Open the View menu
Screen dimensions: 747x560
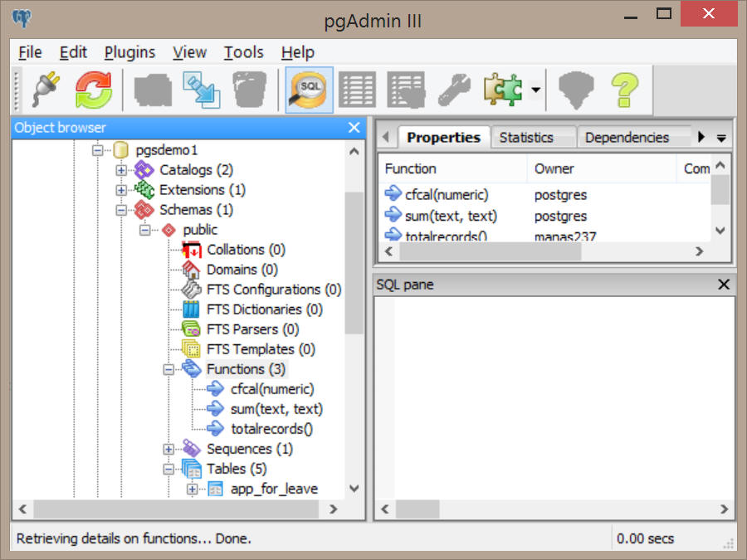[189, 52]
